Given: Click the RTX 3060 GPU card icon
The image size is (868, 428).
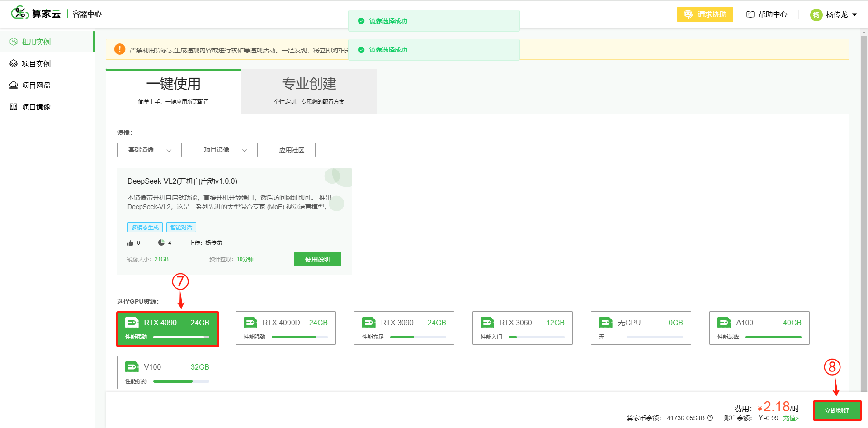Looking at the screenshot, I should pos(487,323).
